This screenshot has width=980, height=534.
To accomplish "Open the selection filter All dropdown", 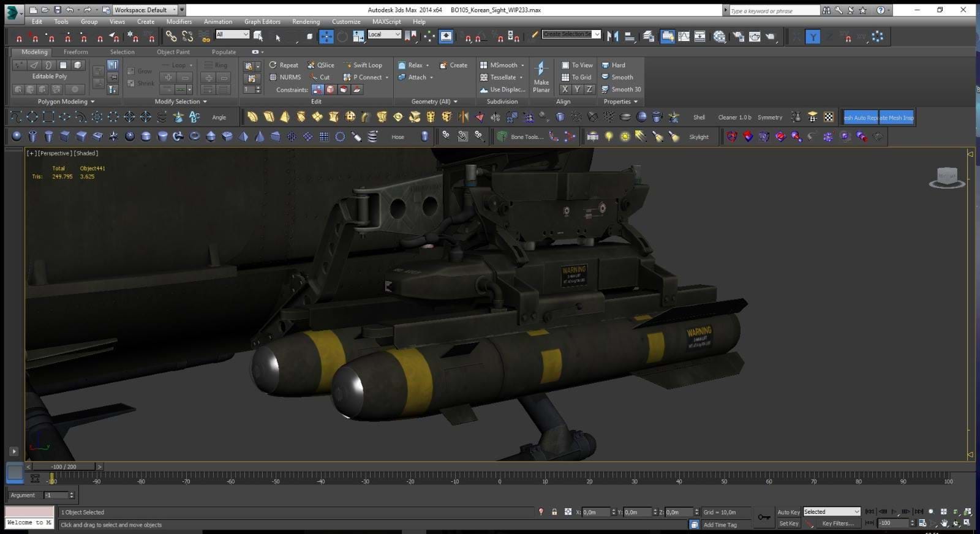I will [x=232, y=34].
